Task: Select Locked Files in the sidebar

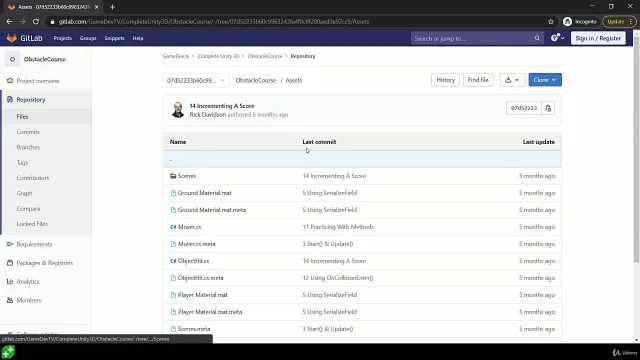Action: [x=32, y=224]
